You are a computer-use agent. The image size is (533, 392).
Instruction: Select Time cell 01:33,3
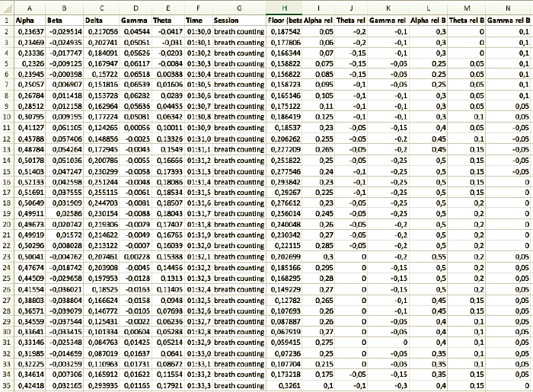199,386
